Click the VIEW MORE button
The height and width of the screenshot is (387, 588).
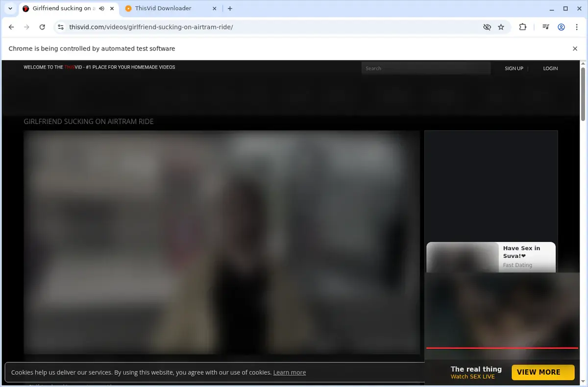pos(543,372)
